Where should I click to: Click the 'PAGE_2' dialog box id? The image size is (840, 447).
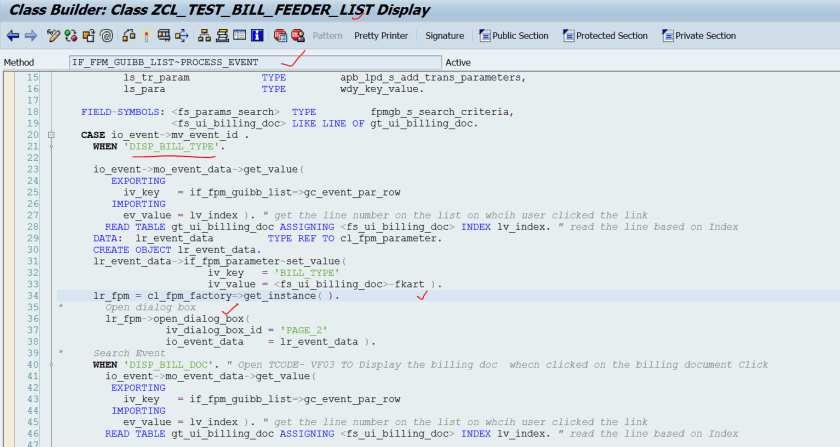tap(304, 330)
